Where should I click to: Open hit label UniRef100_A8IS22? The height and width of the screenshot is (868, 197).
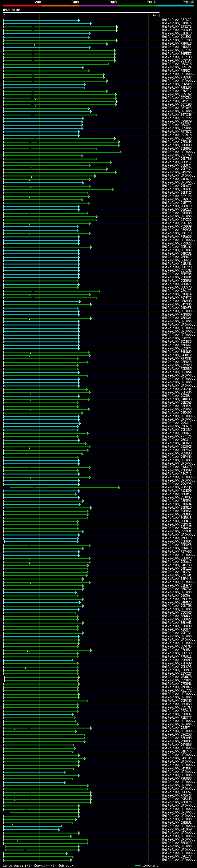(x=177, y=20)
